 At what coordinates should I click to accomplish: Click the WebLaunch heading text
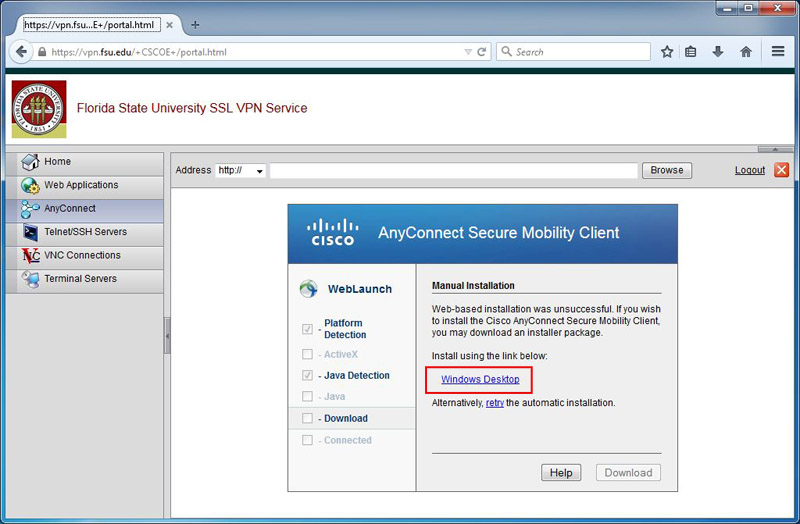[360, 289]
